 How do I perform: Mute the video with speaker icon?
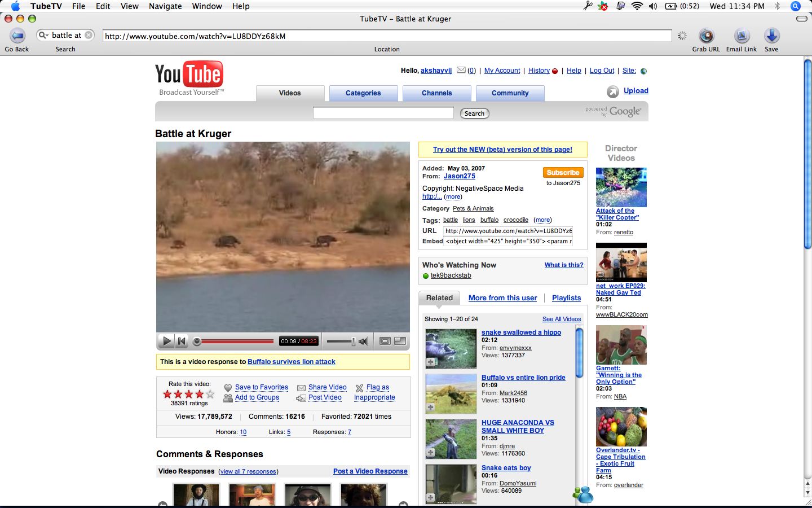(x=364, y=341)
